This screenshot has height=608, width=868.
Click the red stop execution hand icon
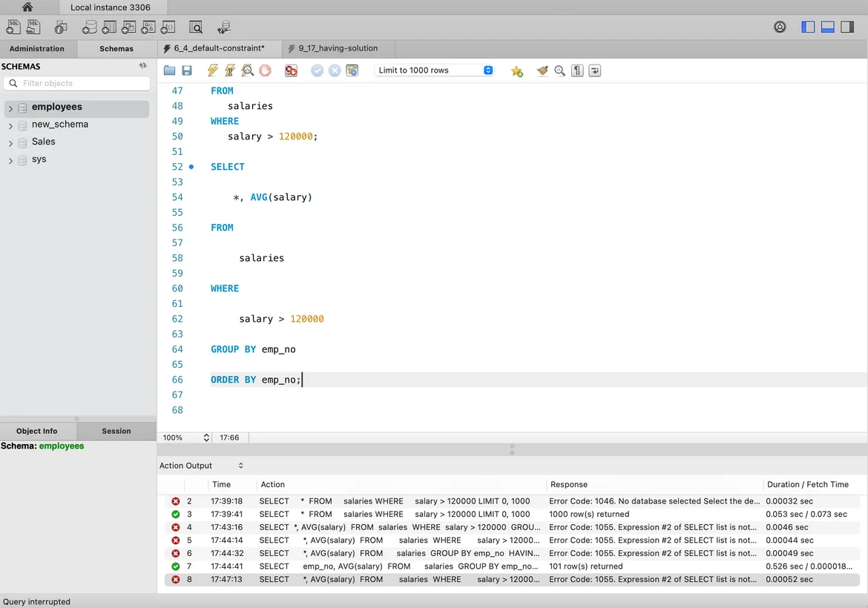(x=265, y=70)
